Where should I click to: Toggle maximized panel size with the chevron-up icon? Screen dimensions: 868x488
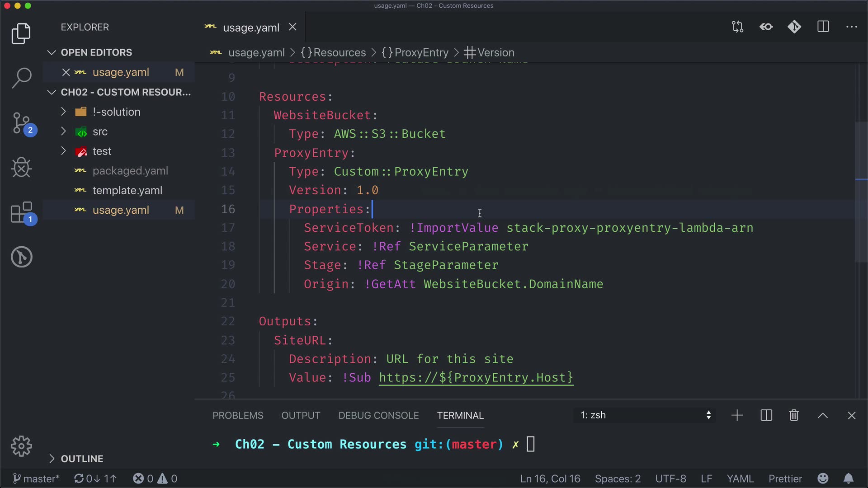tap(823, 415)
